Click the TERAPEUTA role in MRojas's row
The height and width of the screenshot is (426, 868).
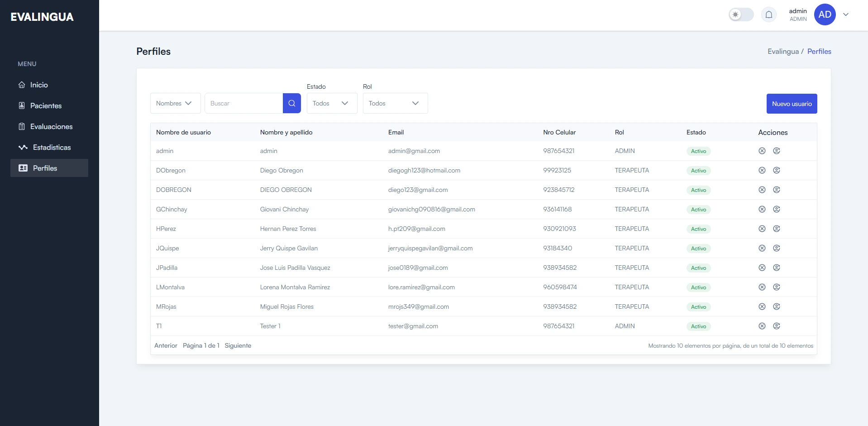click(x=632, y=306)
